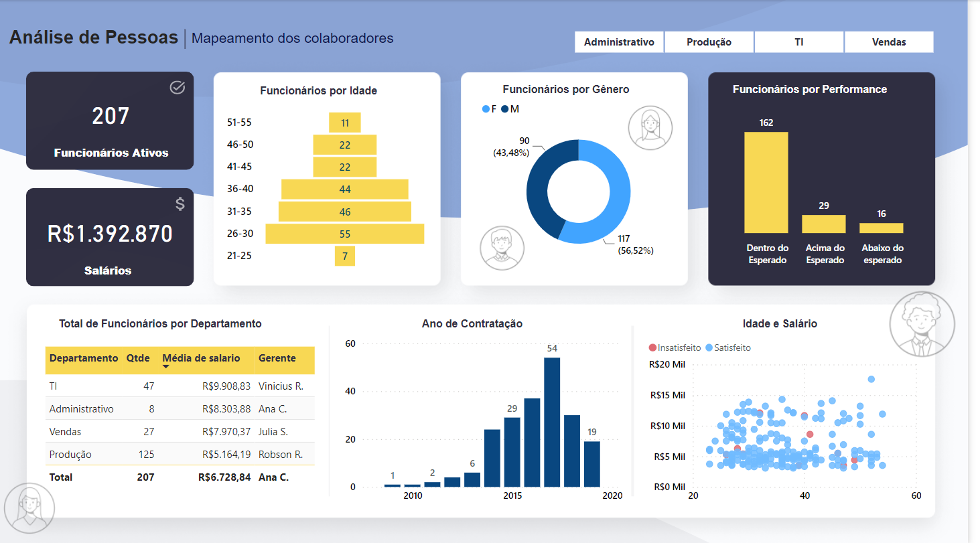Click the R$9.908,83 average salary cell

[226, 386]
